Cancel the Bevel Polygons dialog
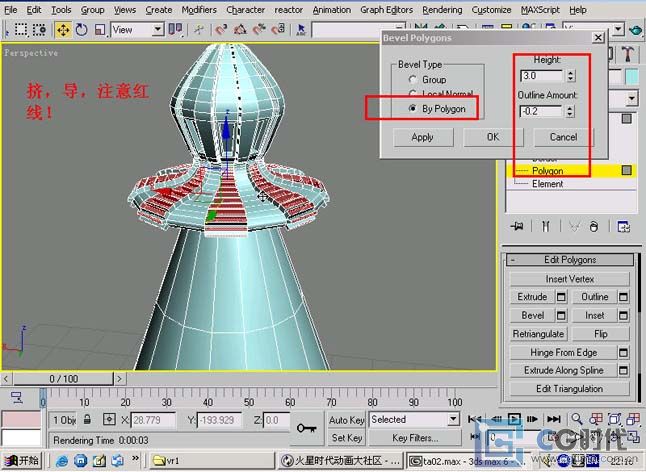 [x=564, y=137]
